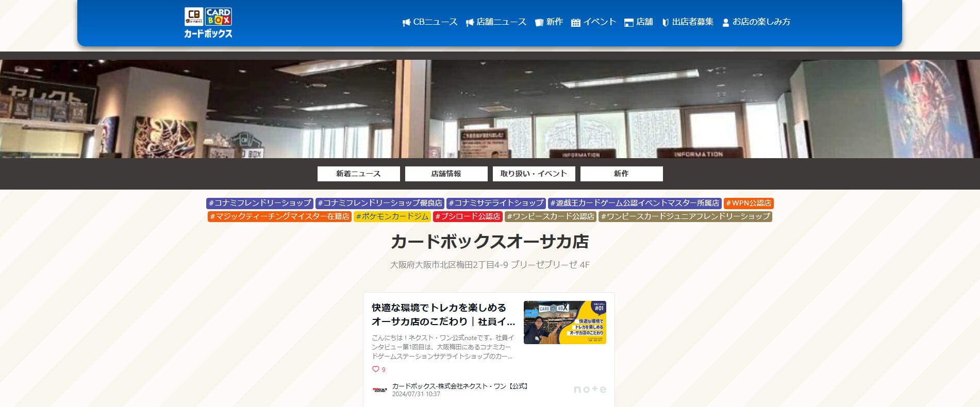The image size is (980, 407).
Task: Click the heading カードボックスオーサカ店
Action: [x=490, y=242]
